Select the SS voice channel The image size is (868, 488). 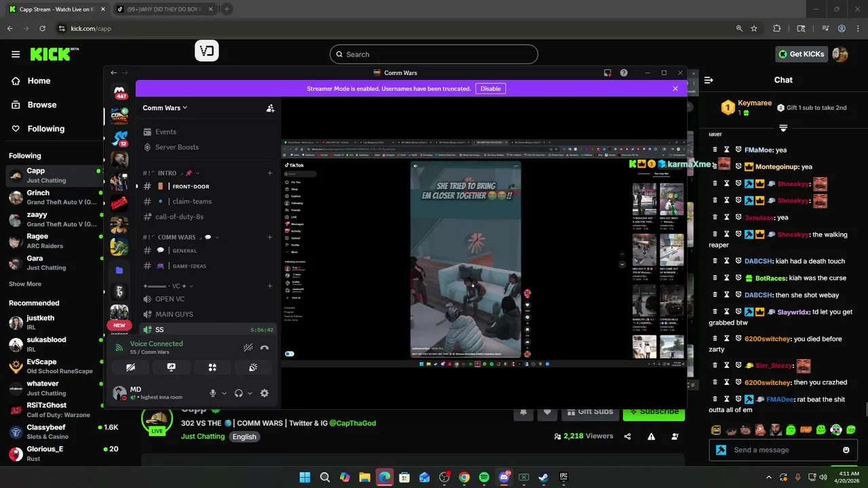click(x=208, y=329)
